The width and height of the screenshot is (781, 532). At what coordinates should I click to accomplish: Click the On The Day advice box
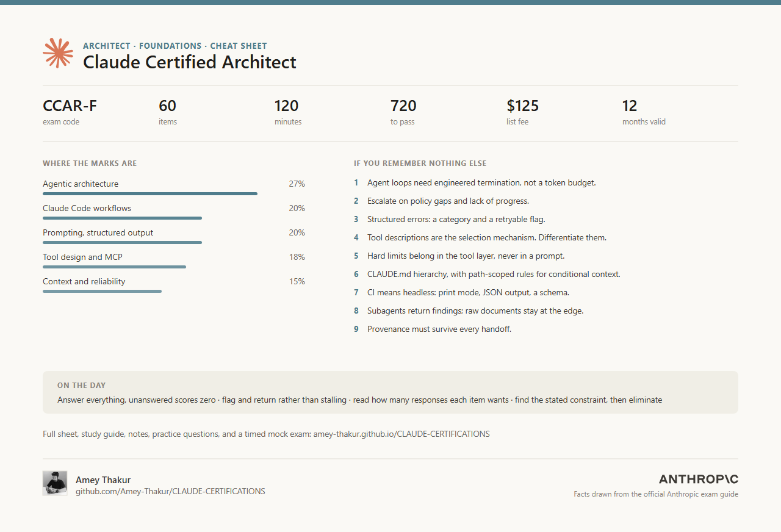(390, 392)
